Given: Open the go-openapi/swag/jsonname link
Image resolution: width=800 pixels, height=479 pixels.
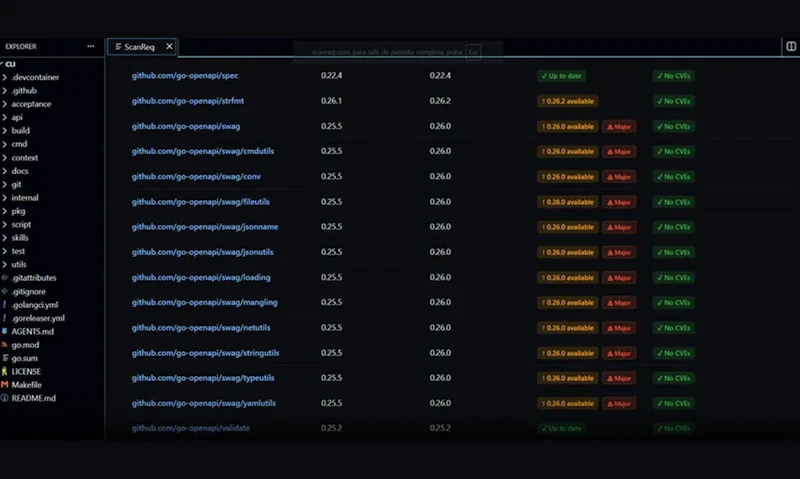Looking at the screenshot, I should pyautogui.click(x=205, y=227).
